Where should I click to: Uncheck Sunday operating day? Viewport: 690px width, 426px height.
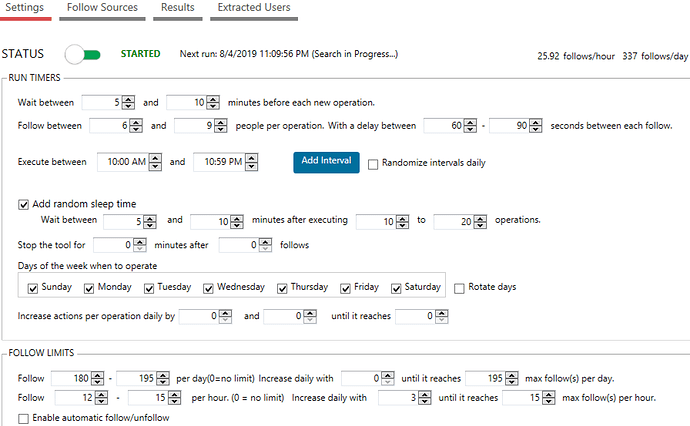click(x=33, y=288)
